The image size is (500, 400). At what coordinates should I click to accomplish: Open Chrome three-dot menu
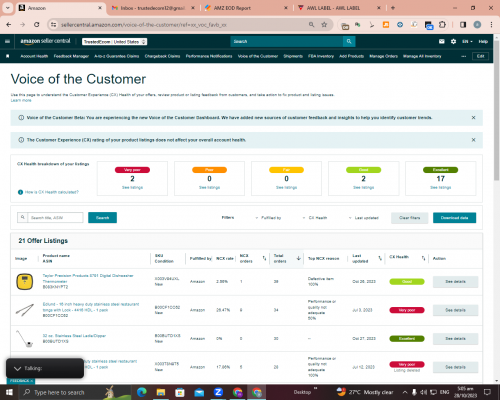click(x=491, y=25)
